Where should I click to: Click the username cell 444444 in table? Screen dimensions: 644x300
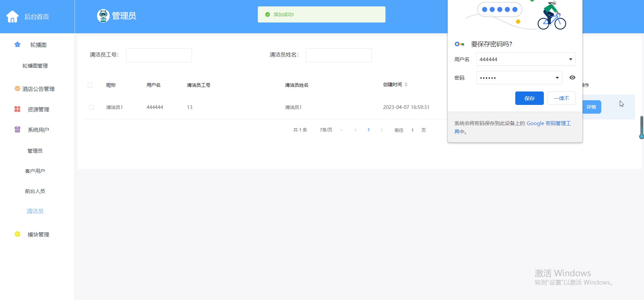click(x=155, y=107)
